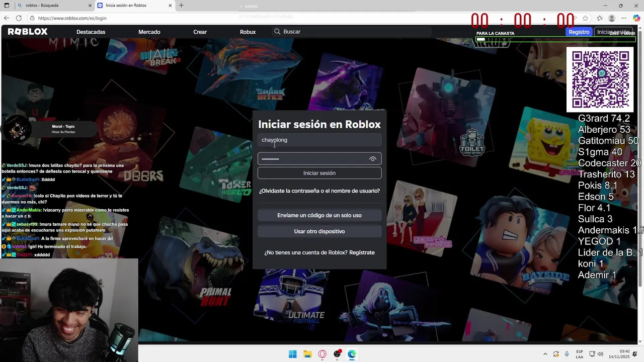This screenshot has width=644, height=362.
Task: Open File Explorer from the taskbar
Action: pyautogui.click(x=307, y=354)
